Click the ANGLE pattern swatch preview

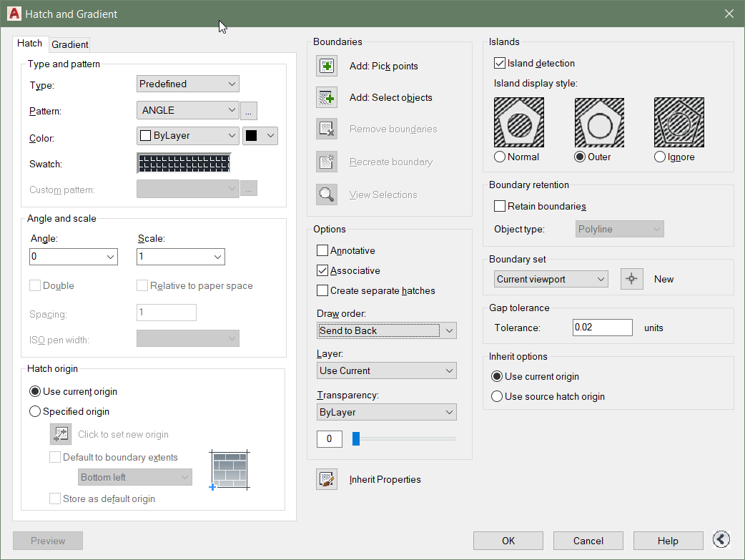184,164
